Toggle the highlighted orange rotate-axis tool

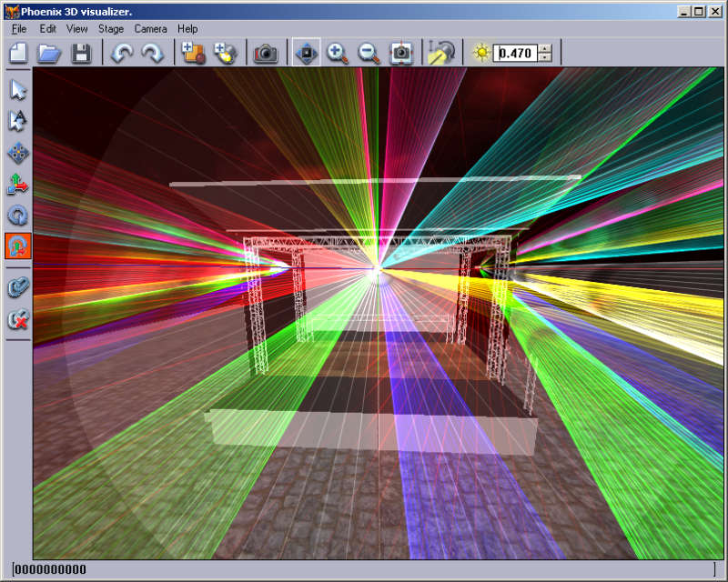pos(18,246)
